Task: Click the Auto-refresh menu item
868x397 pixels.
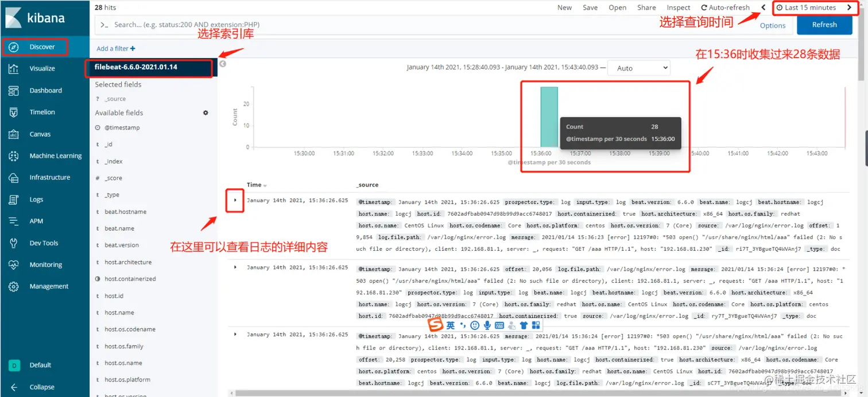Action: click(726, 7)
